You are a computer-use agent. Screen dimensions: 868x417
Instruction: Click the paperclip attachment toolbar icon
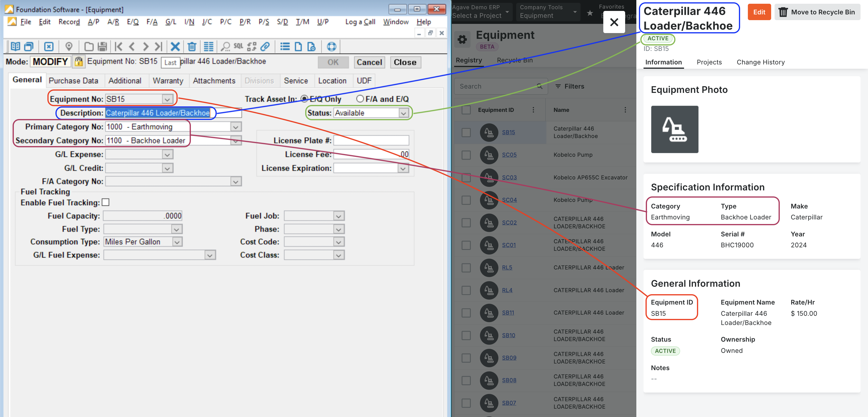265,47
